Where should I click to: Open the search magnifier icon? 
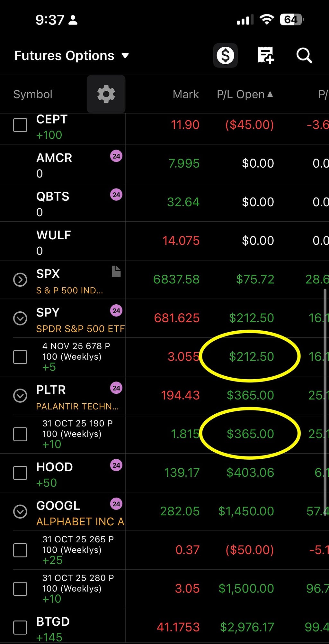coord(304,55)
